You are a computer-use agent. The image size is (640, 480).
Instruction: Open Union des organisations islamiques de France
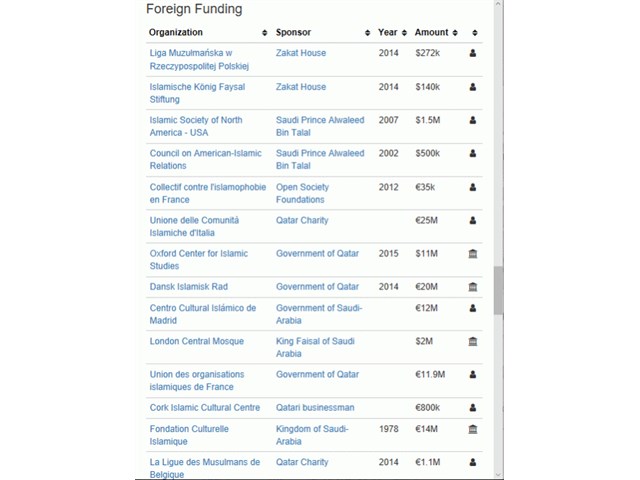click(197, 380)
